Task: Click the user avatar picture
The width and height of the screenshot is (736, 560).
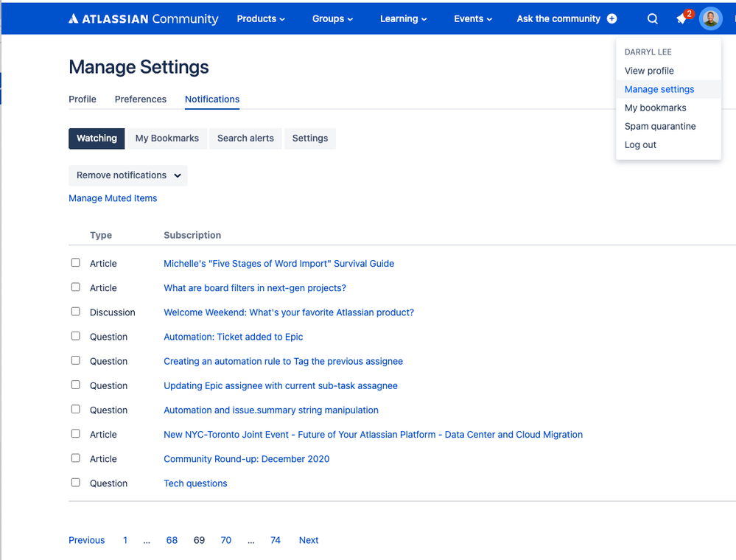Action: [x=710, y=18]
